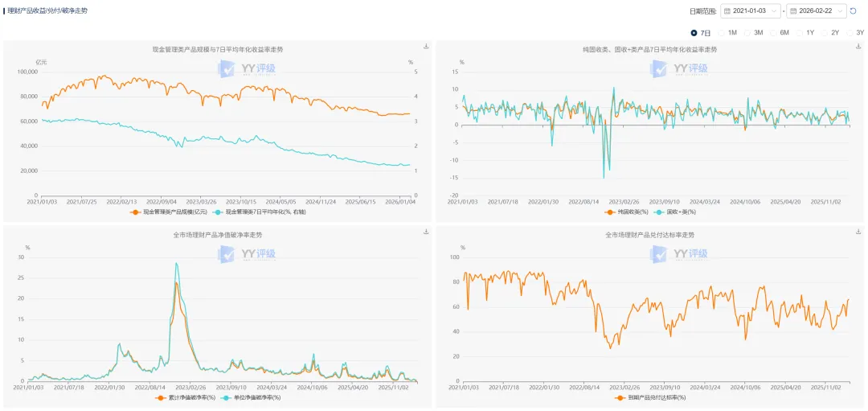Select the 6M period radio button

click(773, 33)
